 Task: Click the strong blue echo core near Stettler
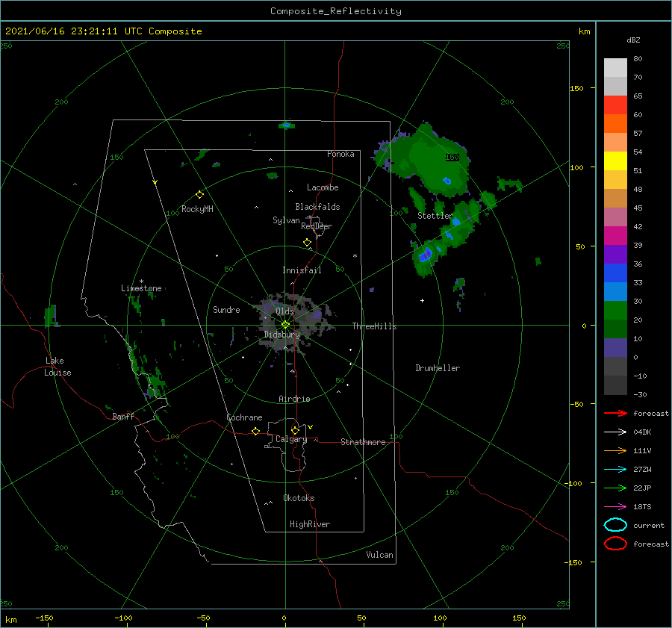(x=426, y=255)
